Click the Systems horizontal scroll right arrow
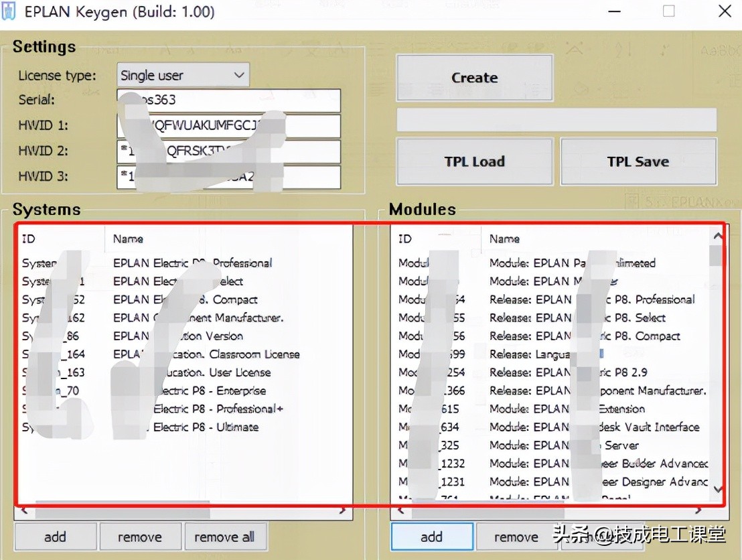This screenshot has height=560, width=742. [x=343, y=511]
